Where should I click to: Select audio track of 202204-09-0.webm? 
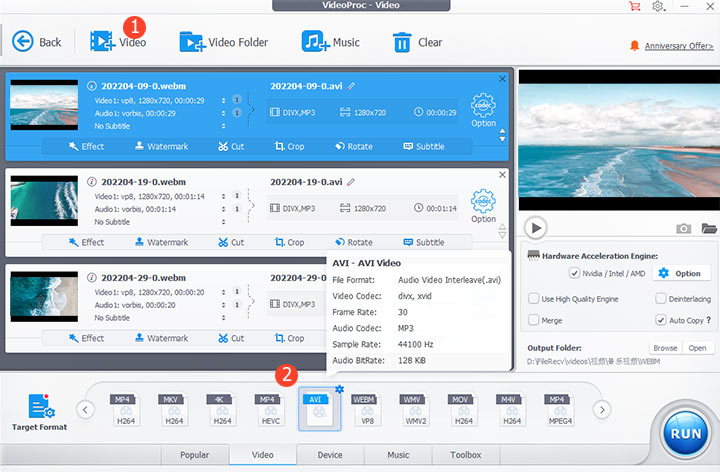click(224, 113)
